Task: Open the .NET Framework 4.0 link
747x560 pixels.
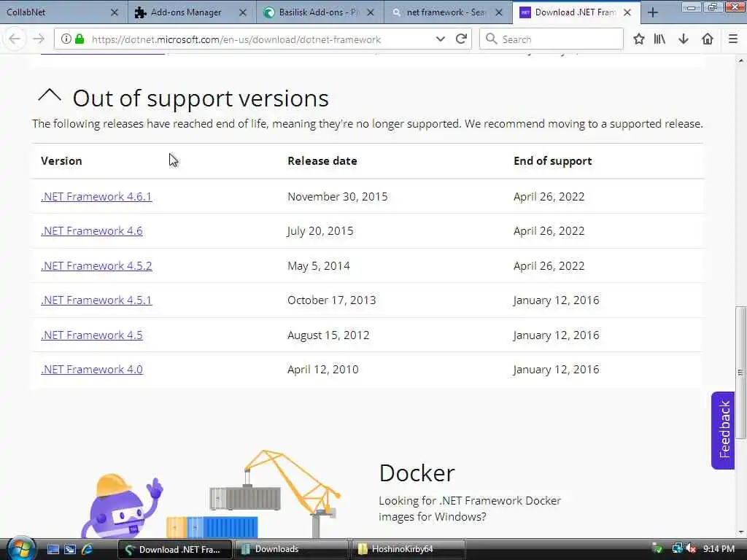Action: point(91,370)
